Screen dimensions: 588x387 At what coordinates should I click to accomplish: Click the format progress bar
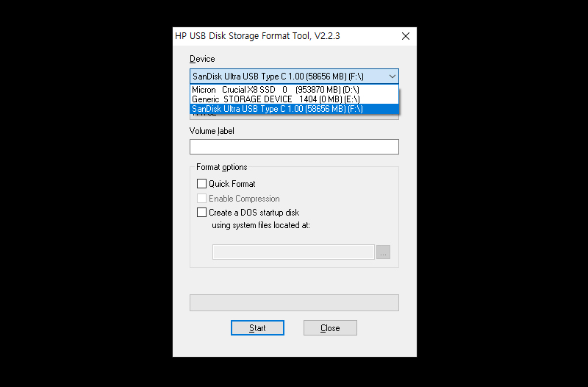294,303
